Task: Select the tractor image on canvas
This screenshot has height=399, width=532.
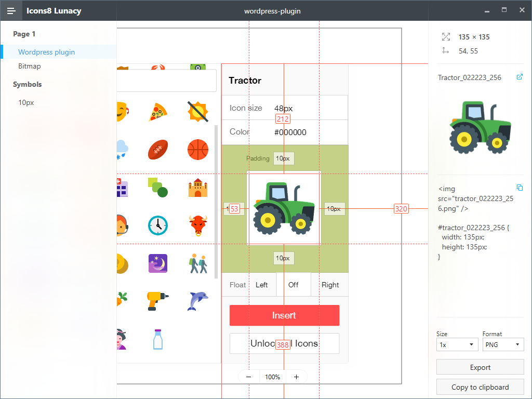Action: tap(284, 209)
